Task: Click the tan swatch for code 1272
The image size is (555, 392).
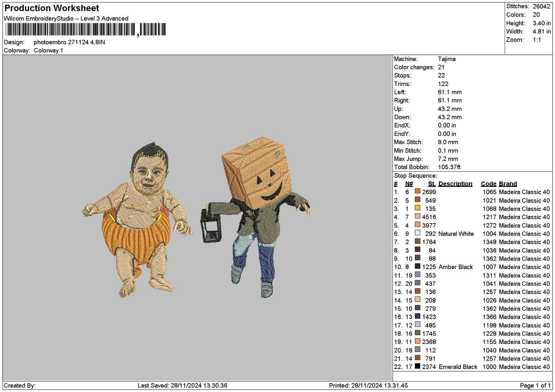Action: coord(417,225)
